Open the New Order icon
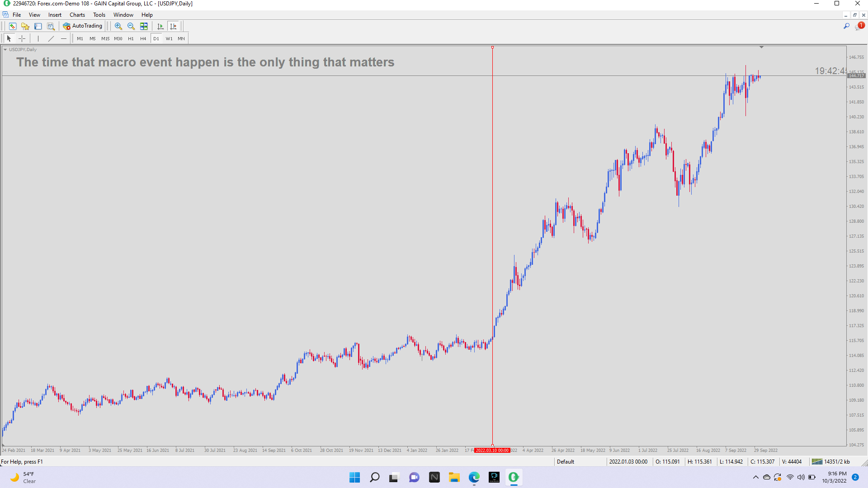868x488 pixels. coord(12,26)
